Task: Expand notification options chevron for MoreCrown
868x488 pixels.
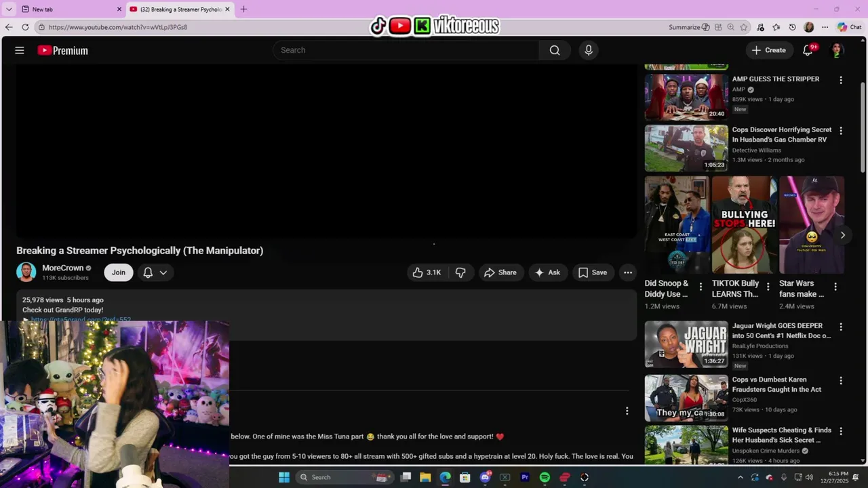Action: (163, 272)
